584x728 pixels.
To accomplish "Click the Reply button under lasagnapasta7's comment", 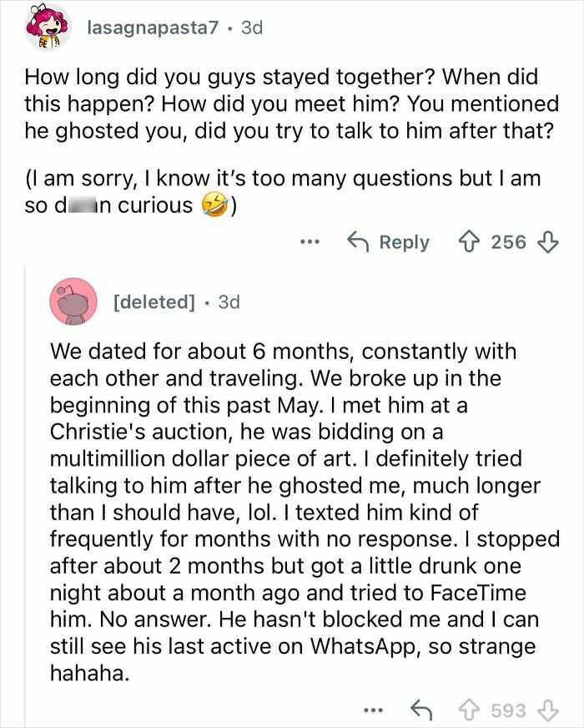I will 407,242.
